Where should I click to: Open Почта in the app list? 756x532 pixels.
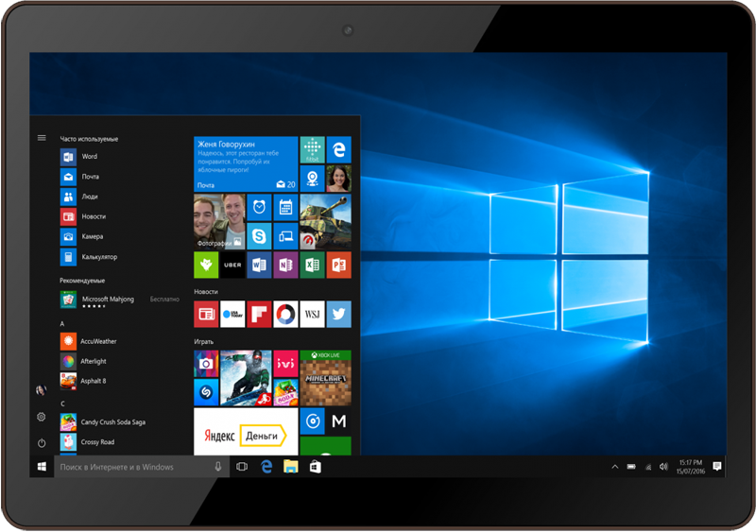(x=80, y=177)
